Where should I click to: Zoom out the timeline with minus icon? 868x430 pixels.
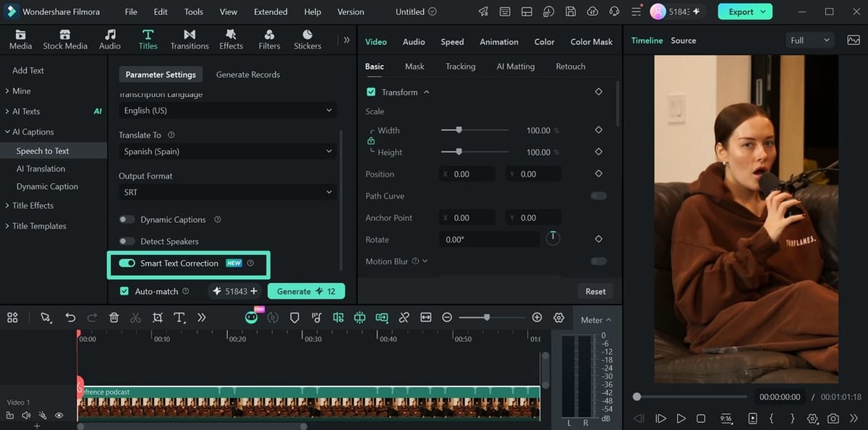[447, 318]
